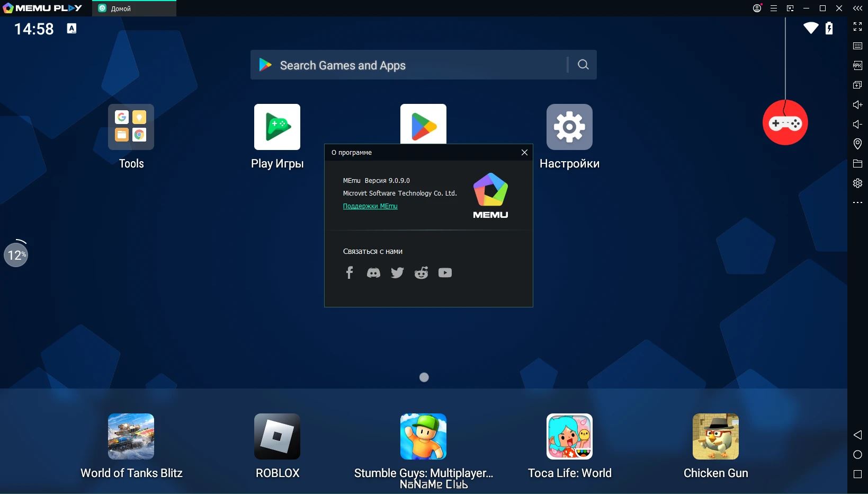Click the search magnifier button
Image resolution: width=868 pixels, height=494 pixels.
(x=583, y=65)
